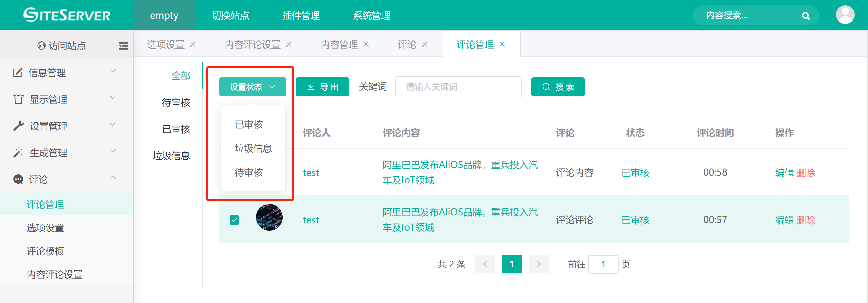Click the search magnifier icon in header
Screen dimensions: 868x303
805,16
